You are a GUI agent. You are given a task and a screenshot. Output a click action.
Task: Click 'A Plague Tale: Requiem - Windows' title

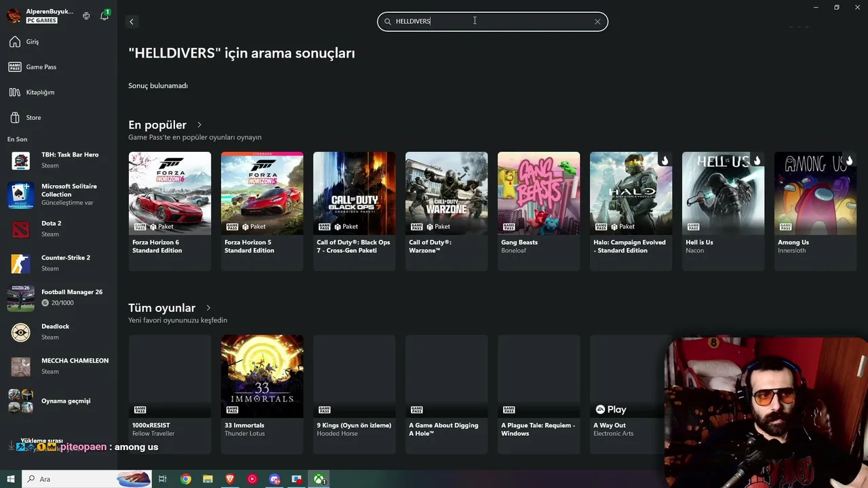click(538, 430)
